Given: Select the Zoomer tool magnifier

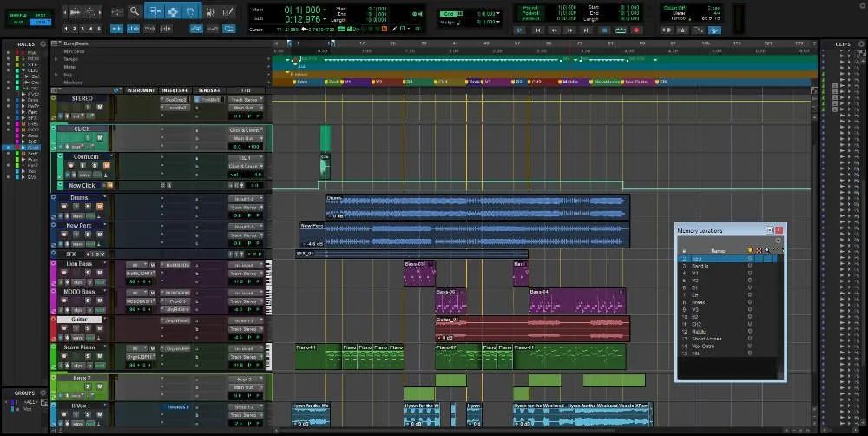Looking at the screenshot, I should (134, 11).
